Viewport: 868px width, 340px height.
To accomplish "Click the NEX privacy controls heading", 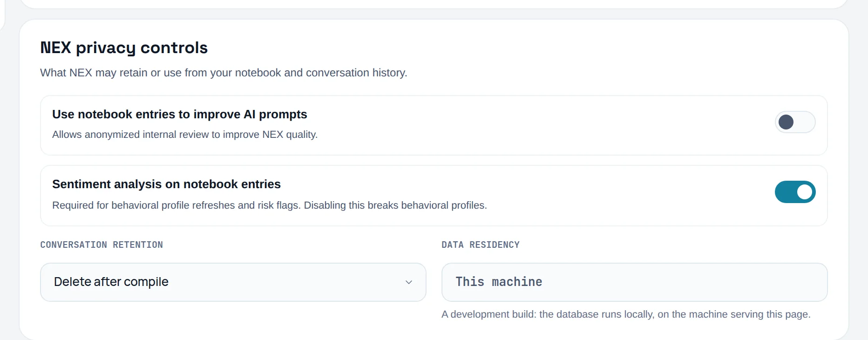I will (x=124, y=48).
